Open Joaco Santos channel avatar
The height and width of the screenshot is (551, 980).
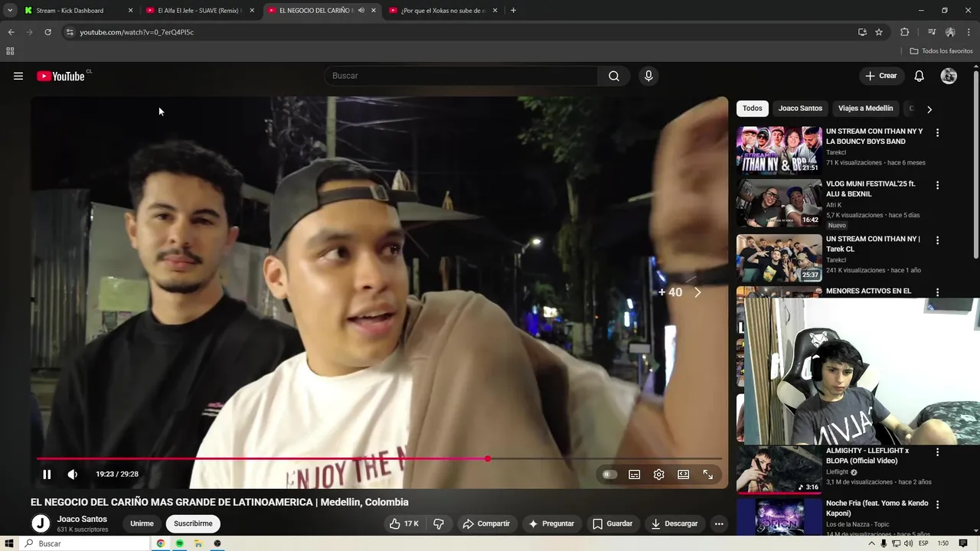[x=41, y=523]
